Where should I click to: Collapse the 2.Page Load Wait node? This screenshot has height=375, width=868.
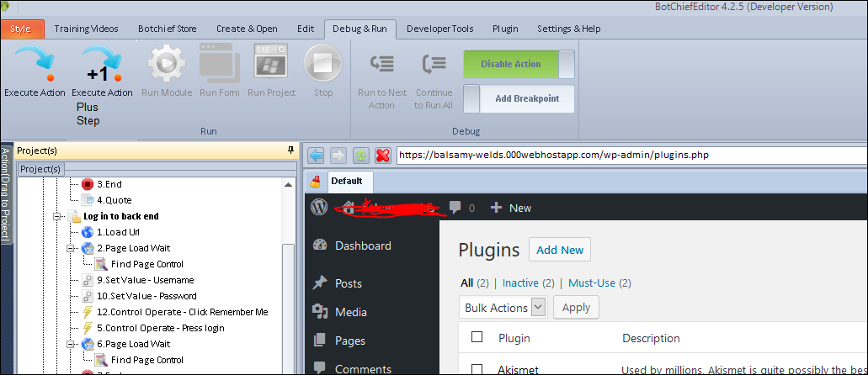click(x=71, y=248)
